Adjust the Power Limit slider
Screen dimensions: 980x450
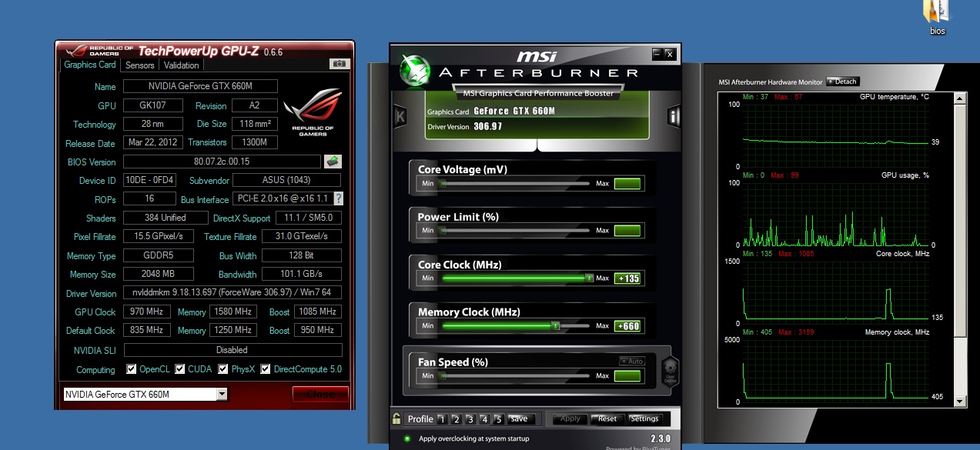coord(515,230)
